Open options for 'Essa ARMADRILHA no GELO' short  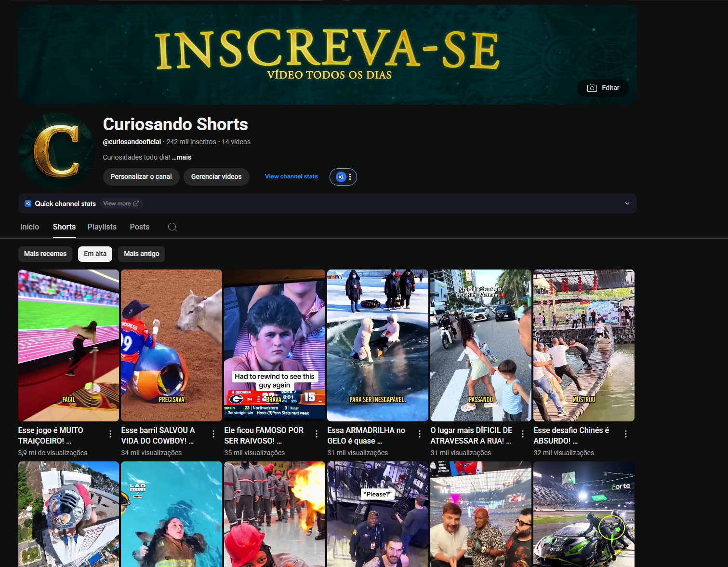coord(420,434)
